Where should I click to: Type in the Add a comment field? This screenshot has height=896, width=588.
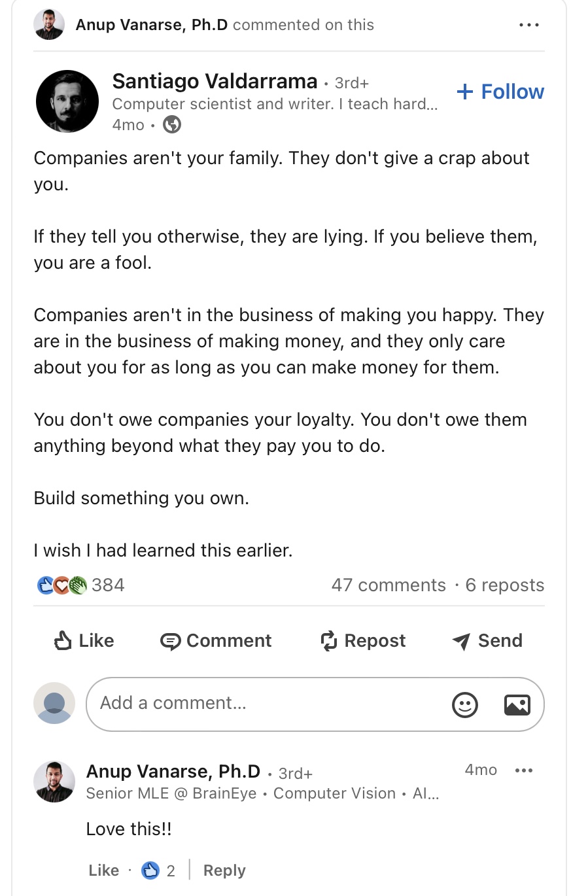[262, 704]
